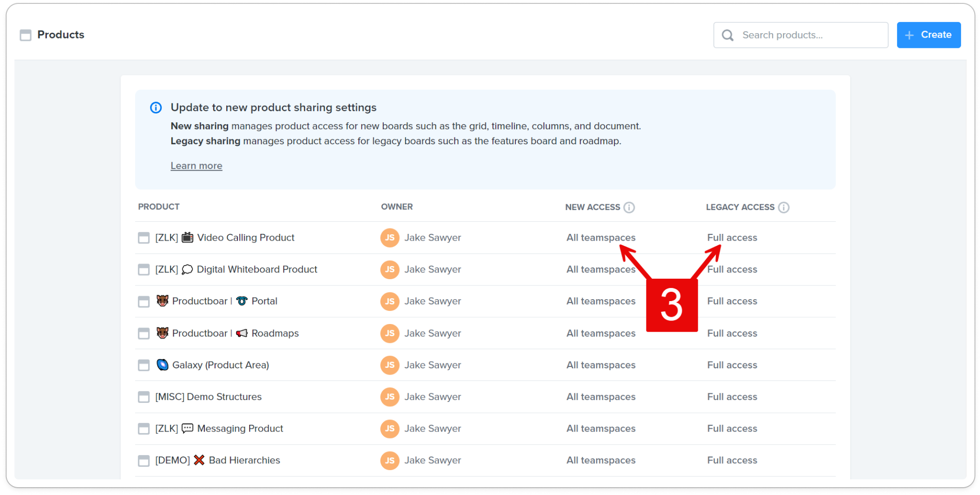Open the Productboar Roadmaps product
This screenshot has width=980, height=495.
click(x=227, y=333)
